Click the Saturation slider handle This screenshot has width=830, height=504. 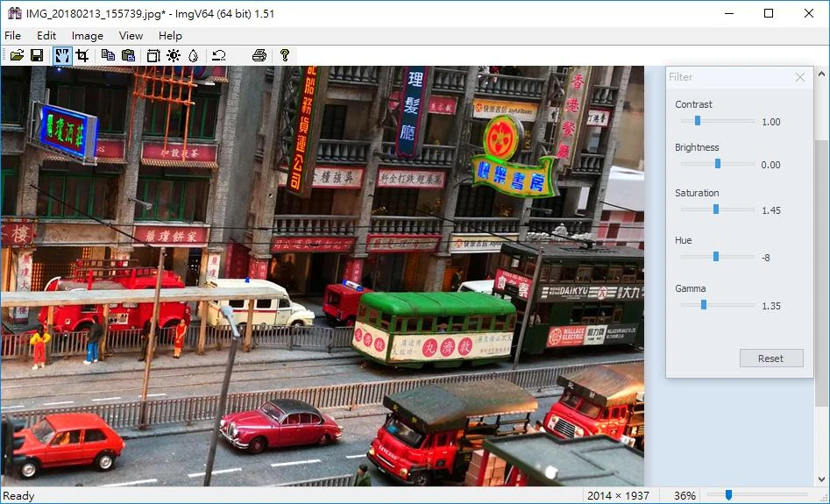[716, 209]
